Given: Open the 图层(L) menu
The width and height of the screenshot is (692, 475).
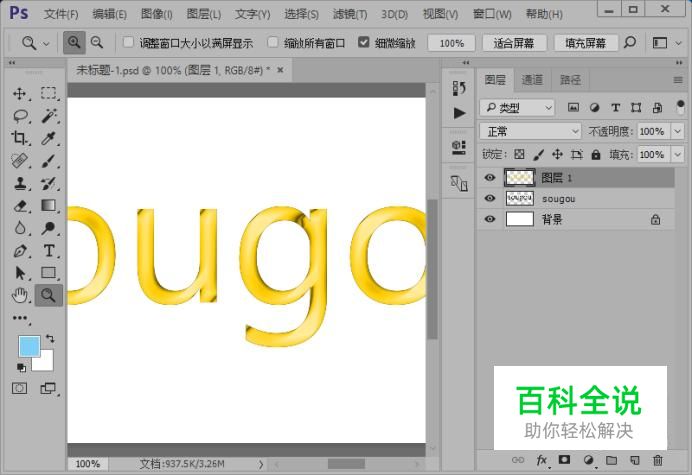Looking at the screenshot, I should [203, 14].
